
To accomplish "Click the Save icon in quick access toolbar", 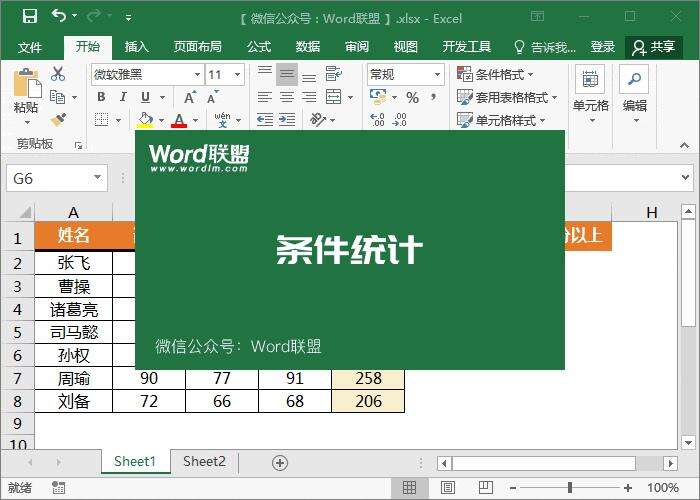I will point(30,17).
